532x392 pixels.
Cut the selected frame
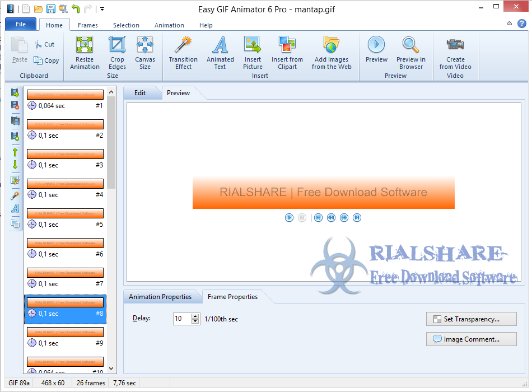[44, 44]
